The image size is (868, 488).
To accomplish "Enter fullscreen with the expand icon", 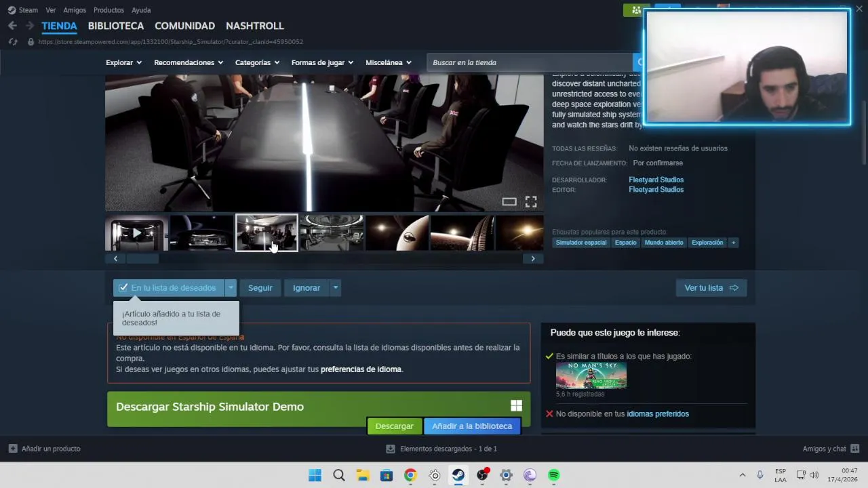I will click(x=531, y=201).
